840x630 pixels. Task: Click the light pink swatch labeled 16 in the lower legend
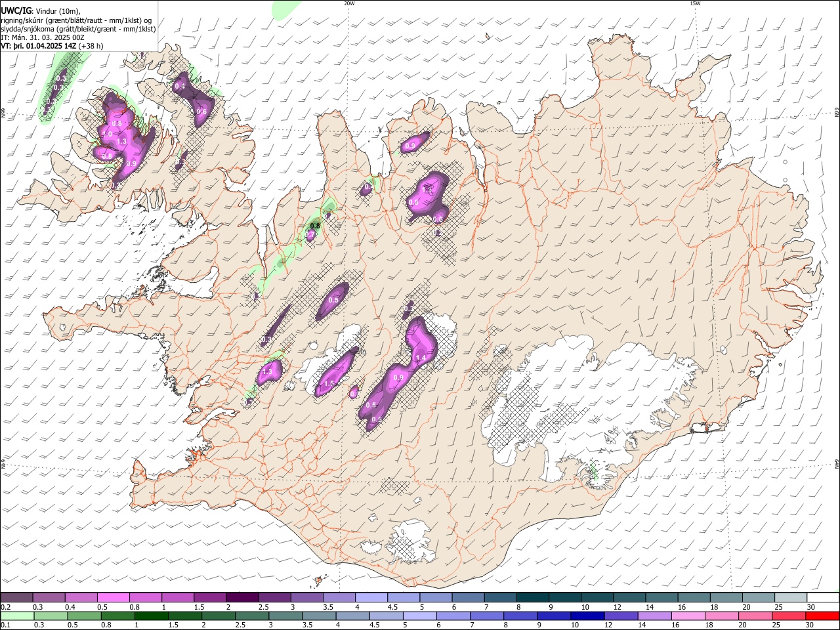688,616
